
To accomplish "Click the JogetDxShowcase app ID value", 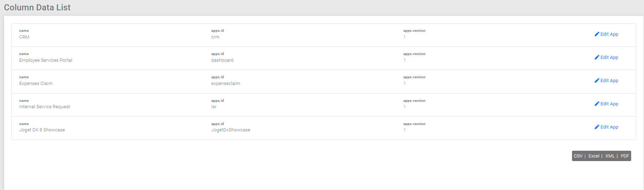I will [231, 130].
